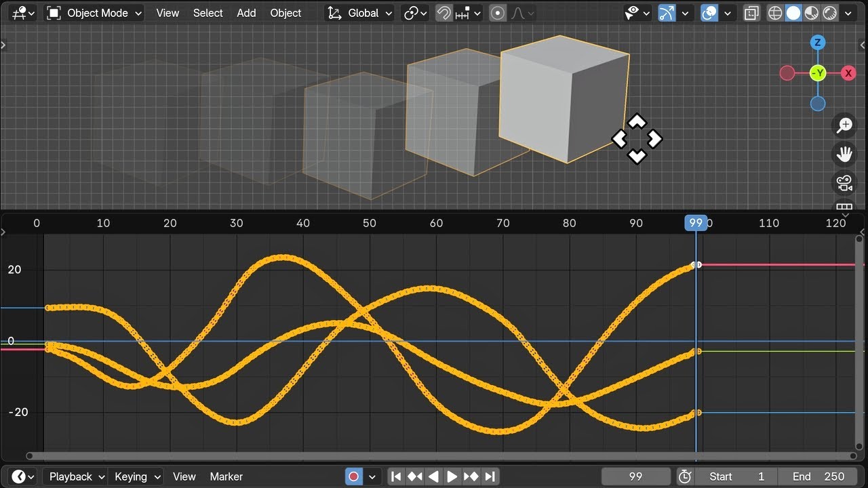Screen dimensions: 868x488
Task: Switch to wireframe shading
Action: (x=775, y=13)
